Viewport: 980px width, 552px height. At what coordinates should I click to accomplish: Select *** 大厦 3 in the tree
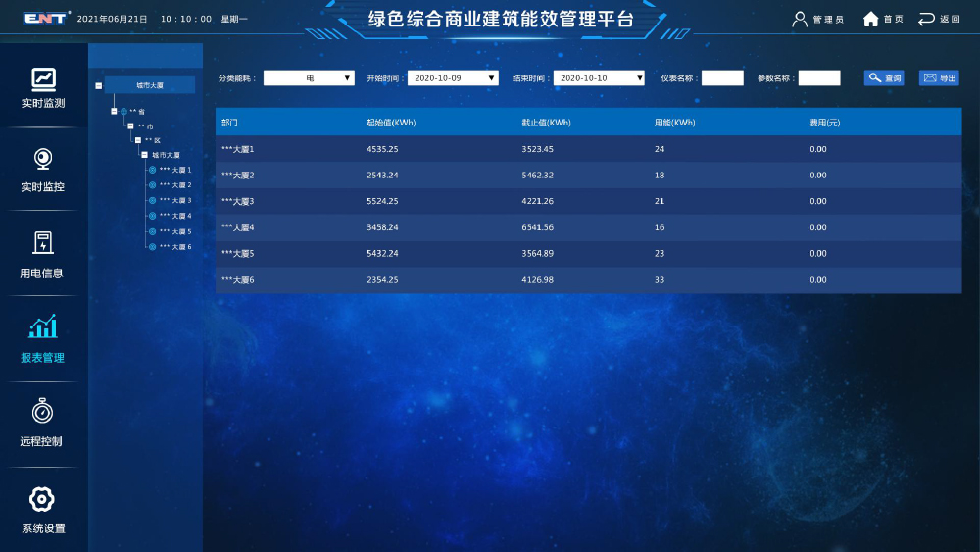(x=174, y=200)
